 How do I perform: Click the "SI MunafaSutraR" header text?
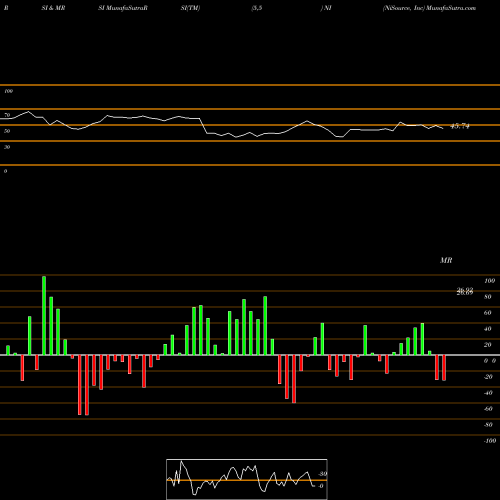[x=123, y=8]
